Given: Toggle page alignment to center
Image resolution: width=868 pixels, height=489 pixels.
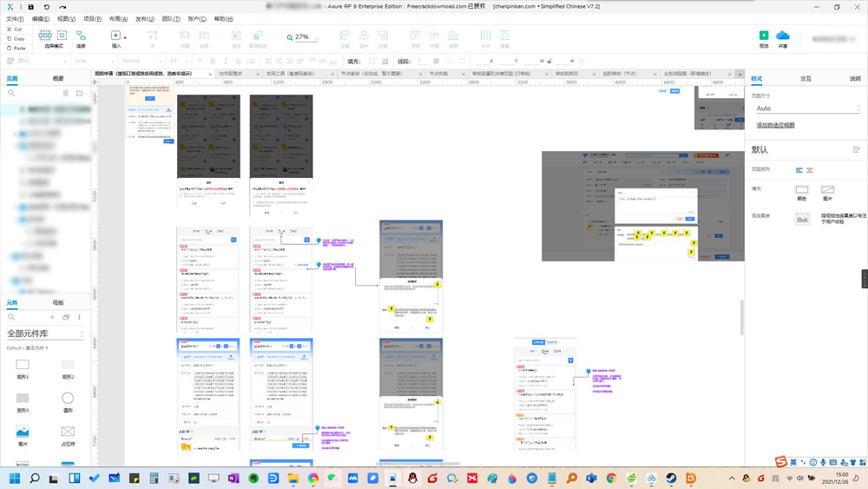Looking at the screenshot, I should point(810,170).
